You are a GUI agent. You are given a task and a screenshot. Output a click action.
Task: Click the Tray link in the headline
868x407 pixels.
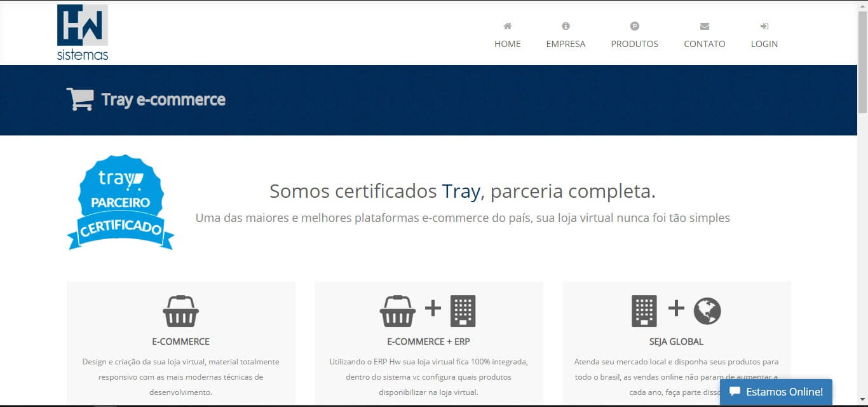pos(461,191)
